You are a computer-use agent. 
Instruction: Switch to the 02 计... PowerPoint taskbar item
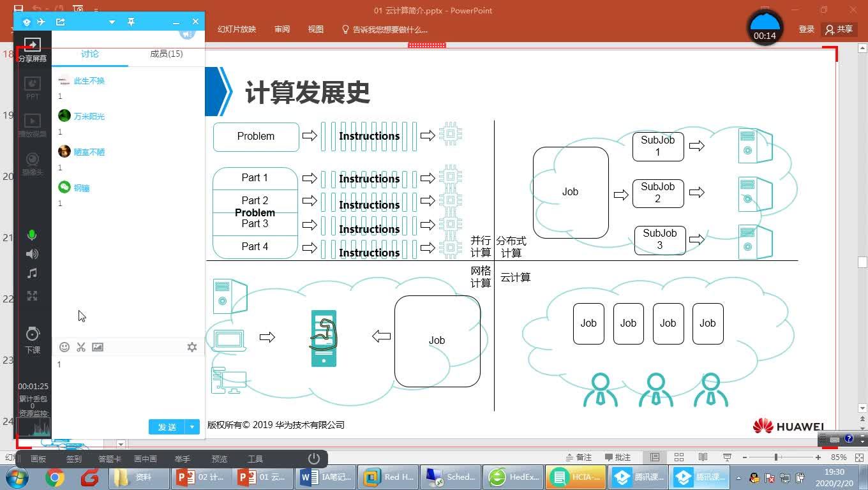click(x=201, y=477)
